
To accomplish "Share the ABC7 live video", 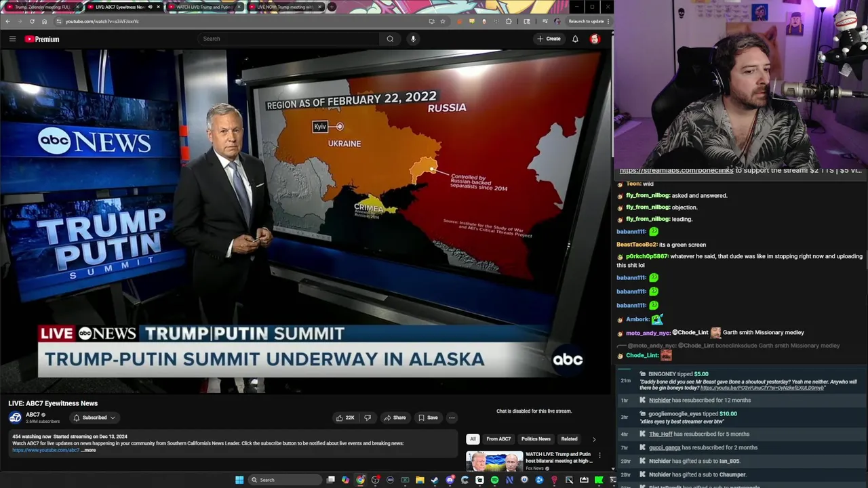I will (x=395, y=418).
